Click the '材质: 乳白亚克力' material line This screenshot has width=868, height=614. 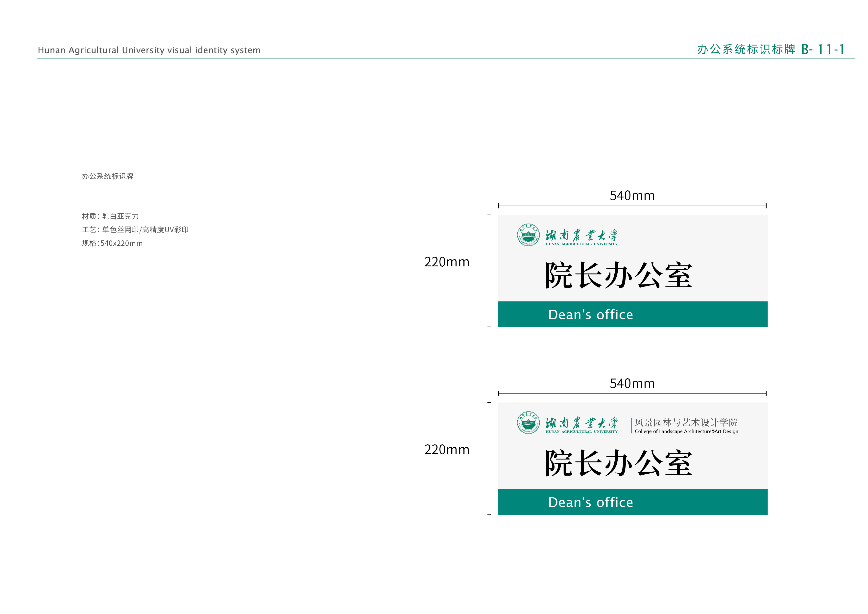110,216
